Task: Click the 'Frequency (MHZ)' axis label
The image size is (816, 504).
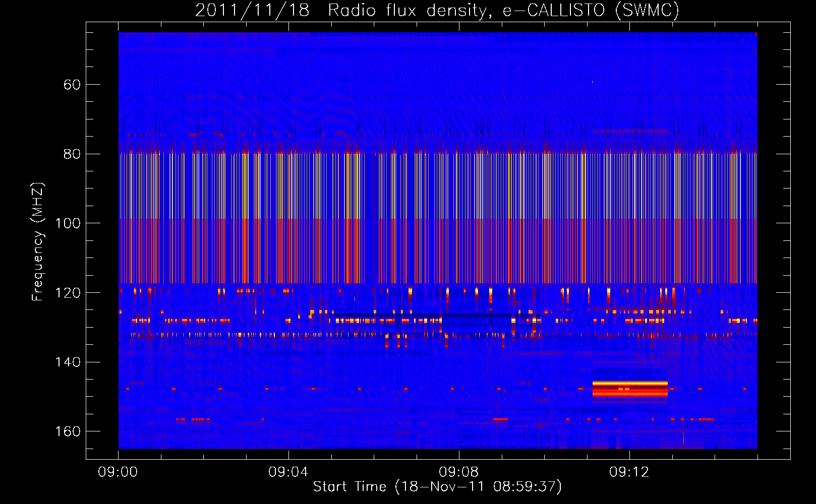Action: point(38,242)
